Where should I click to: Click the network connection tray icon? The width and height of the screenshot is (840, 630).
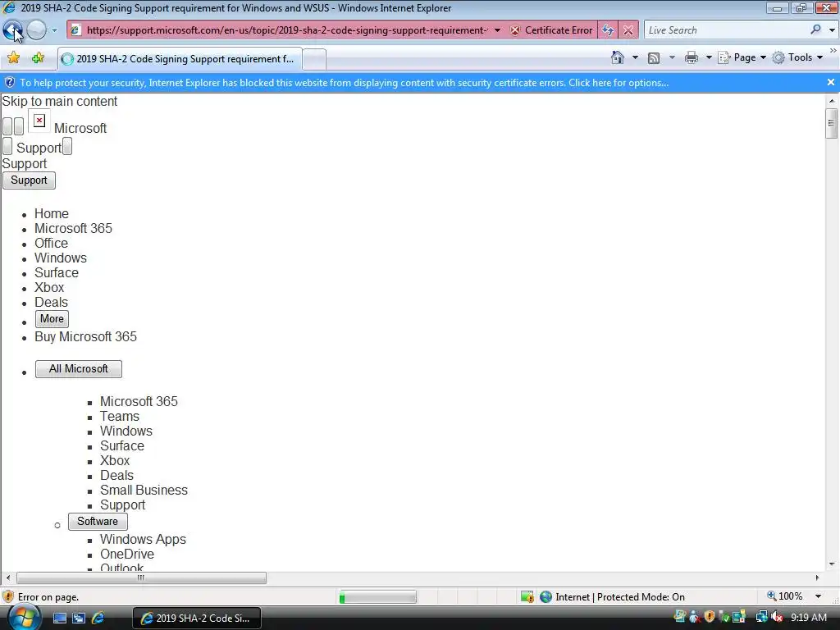point(761,617)
